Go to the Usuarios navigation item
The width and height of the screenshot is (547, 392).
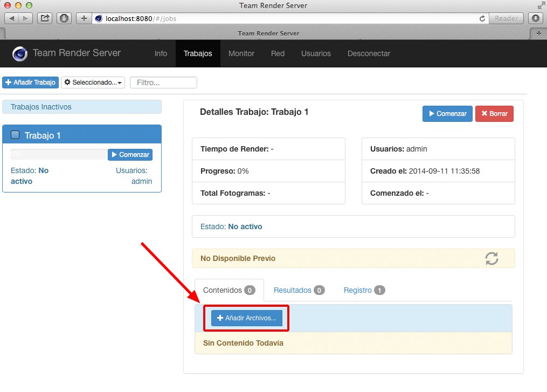[316, 53]
